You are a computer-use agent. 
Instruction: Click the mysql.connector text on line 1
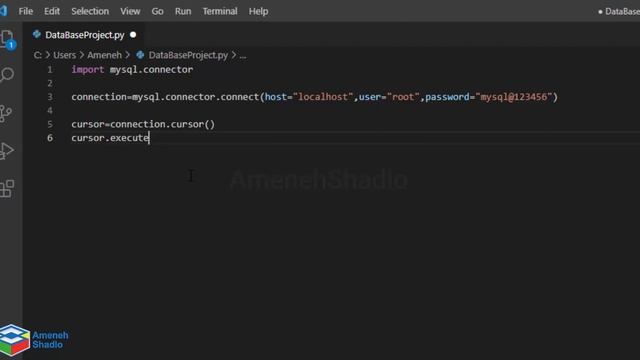click(x=151, y=70)
